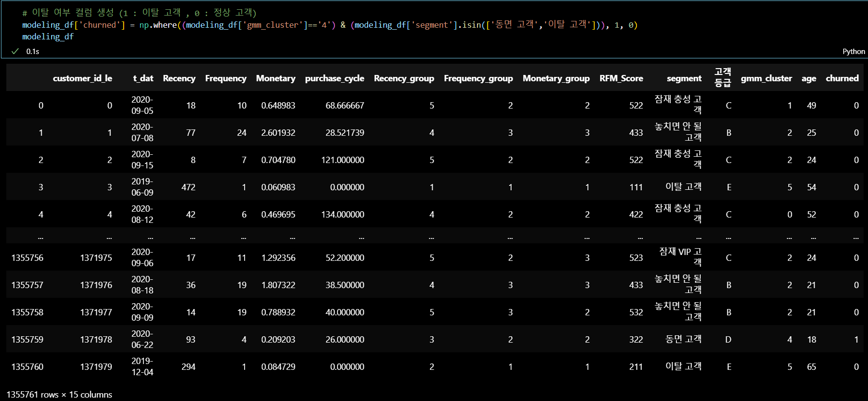Click the age value 65 in the last row

coord(812,367)
